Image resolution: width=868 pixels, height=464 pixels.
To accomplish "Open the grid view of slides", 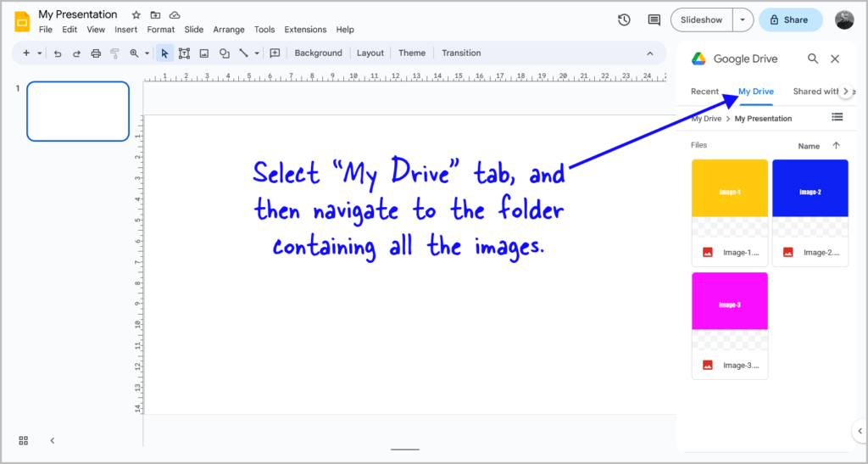I will point(23,441).
